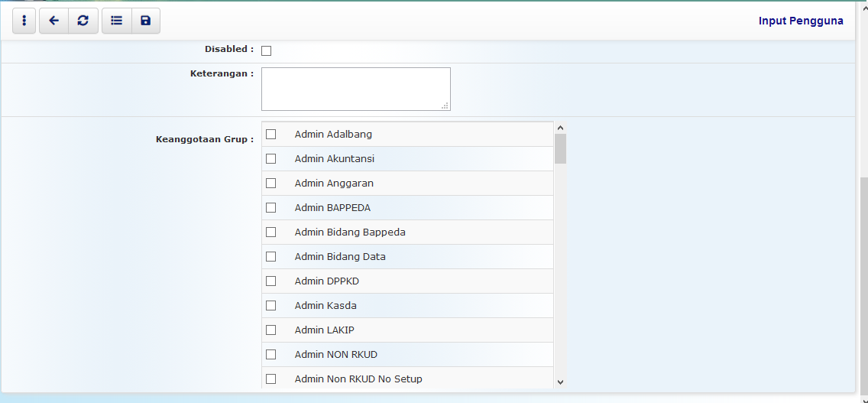Click the group list scroll down arrow
868x403 pixels.
click(x=560, y=382)
